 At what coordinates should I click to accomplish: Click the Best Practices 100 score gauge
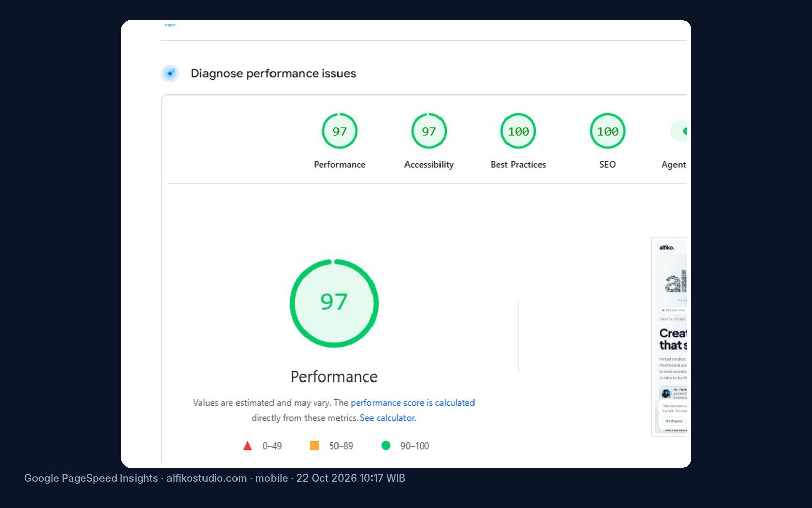(x=518, y=131)
